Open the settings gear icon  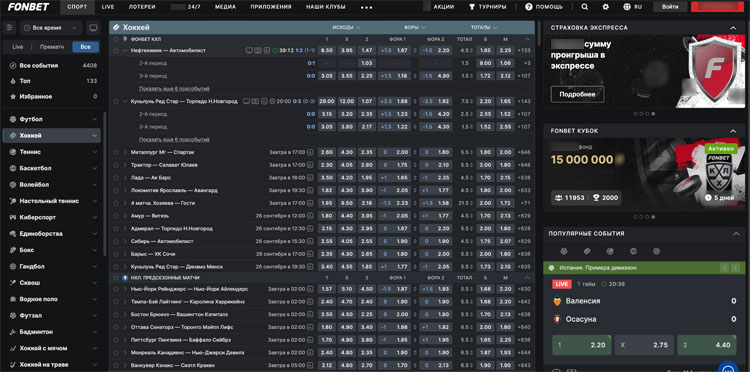click(x=606, y=7)
